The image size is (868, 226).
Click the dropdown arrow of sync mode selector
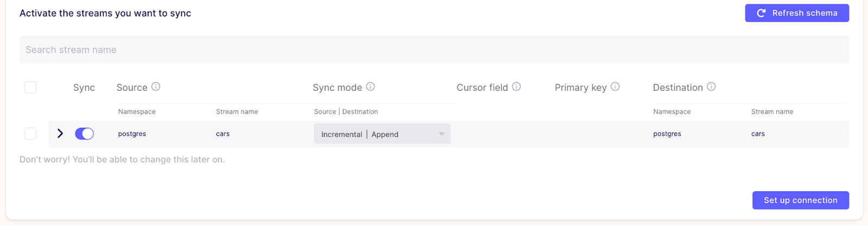pos(442,134)
